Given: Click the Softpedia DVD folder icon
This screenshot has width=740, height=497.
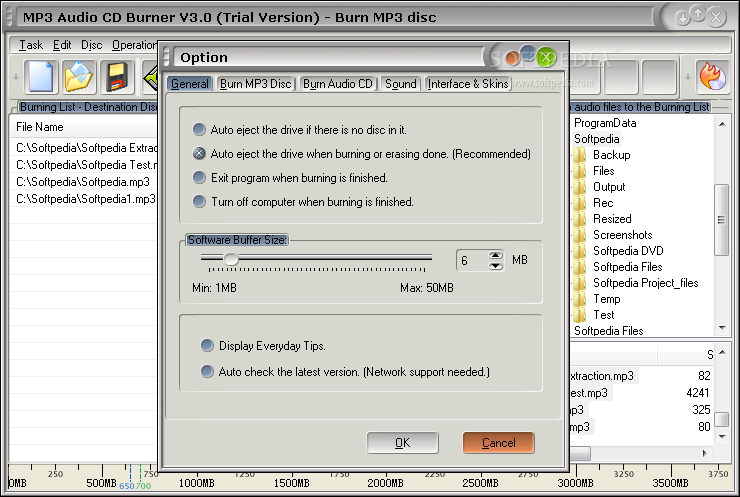Looking at the screenshot, I should 580,251.
